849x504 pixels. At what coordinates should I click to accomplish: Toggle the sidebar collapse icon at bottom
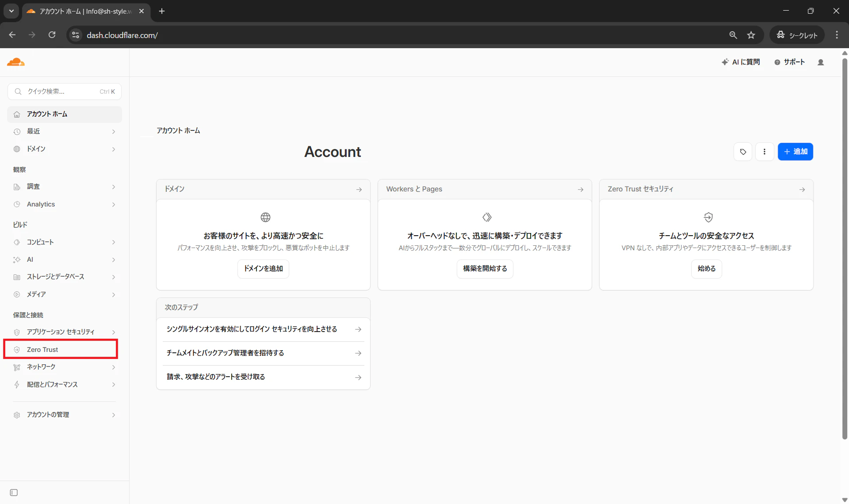[14, 493]
